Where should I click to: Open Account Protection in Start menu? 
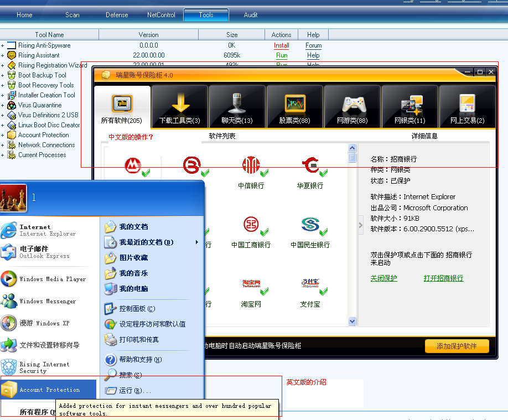tap(49, 390)
